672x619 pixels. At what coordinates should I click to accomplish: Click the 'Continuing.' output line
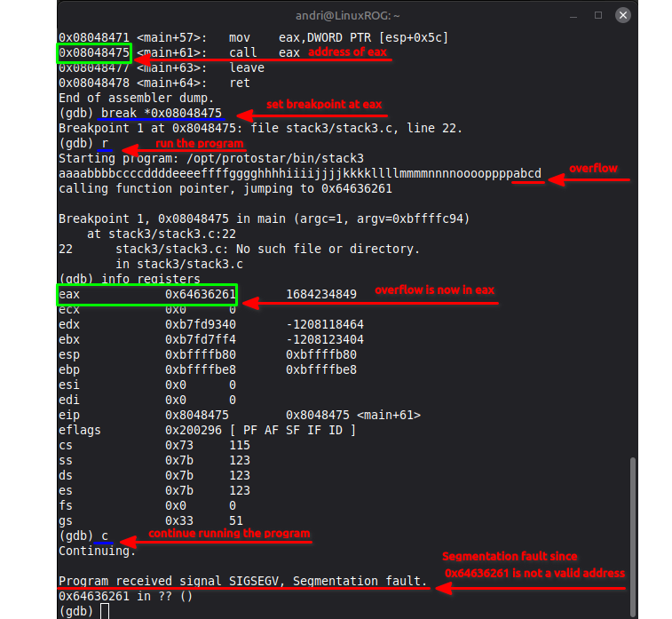pos(98,551)
